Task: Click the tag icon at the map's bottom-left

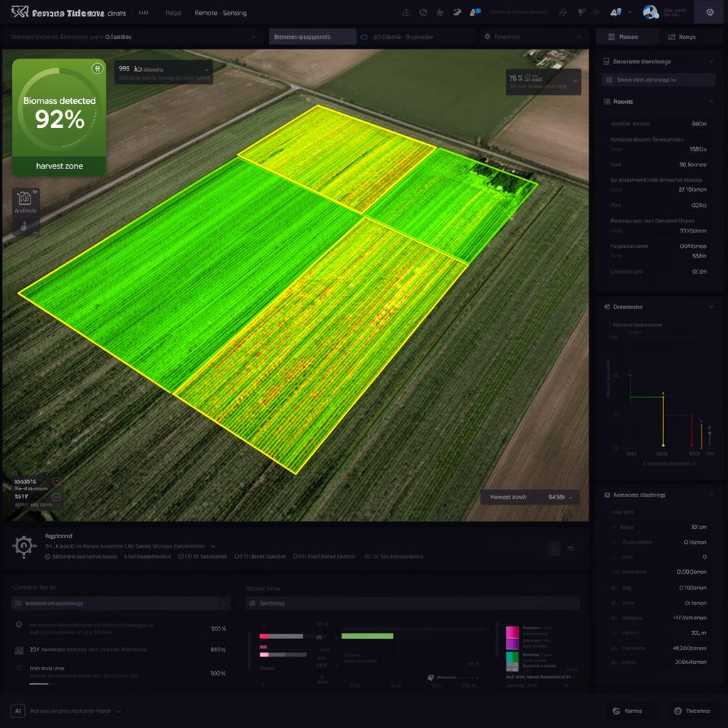Action: pyautogui.click(x=57, y=481)
